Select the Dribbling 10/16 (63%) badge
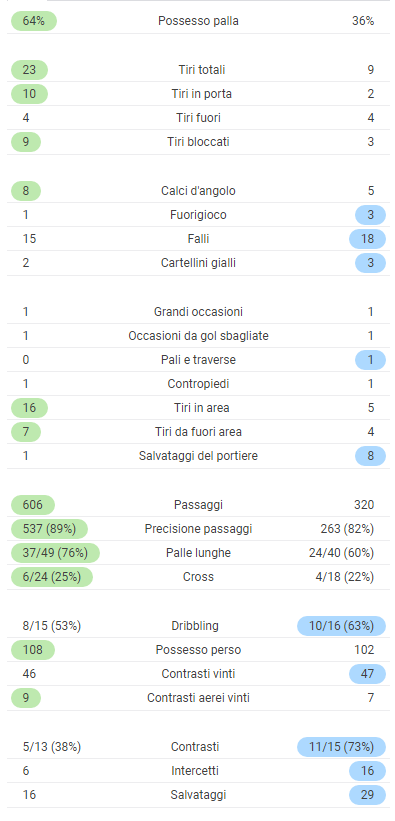 click(341, 626)
